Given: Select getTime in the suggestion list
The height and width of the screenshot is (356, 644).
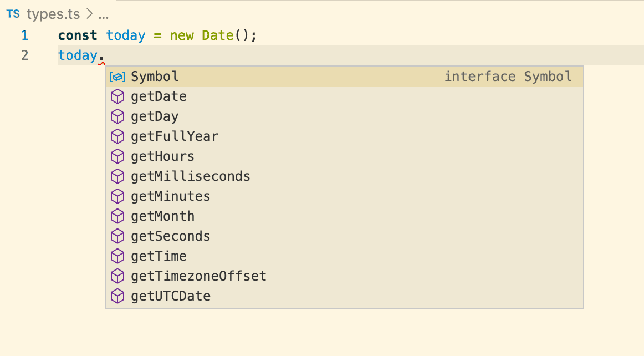Looking at the screenshot, I should tap(345, 257).
